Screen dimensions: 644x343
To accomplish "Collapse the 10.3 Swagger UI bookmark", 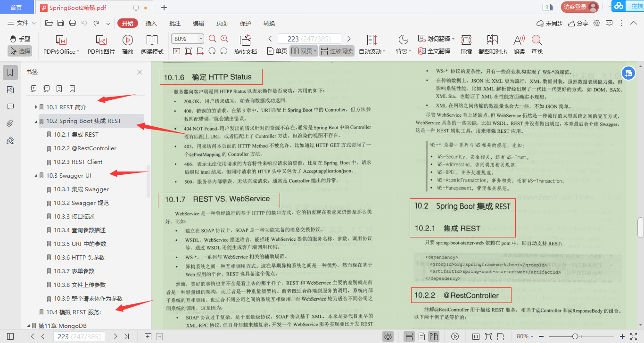I will (36, 175).
